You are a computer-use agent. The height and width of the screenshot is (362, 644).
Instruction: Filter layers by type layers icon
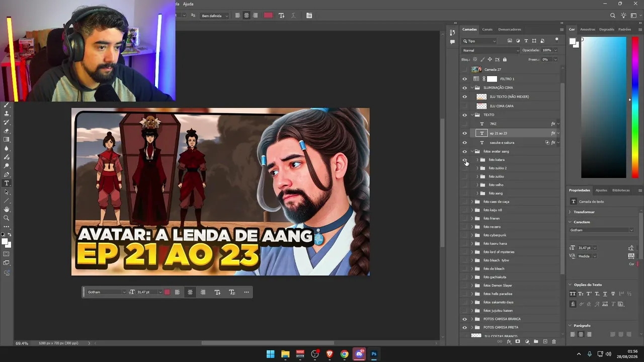point(526,41)
